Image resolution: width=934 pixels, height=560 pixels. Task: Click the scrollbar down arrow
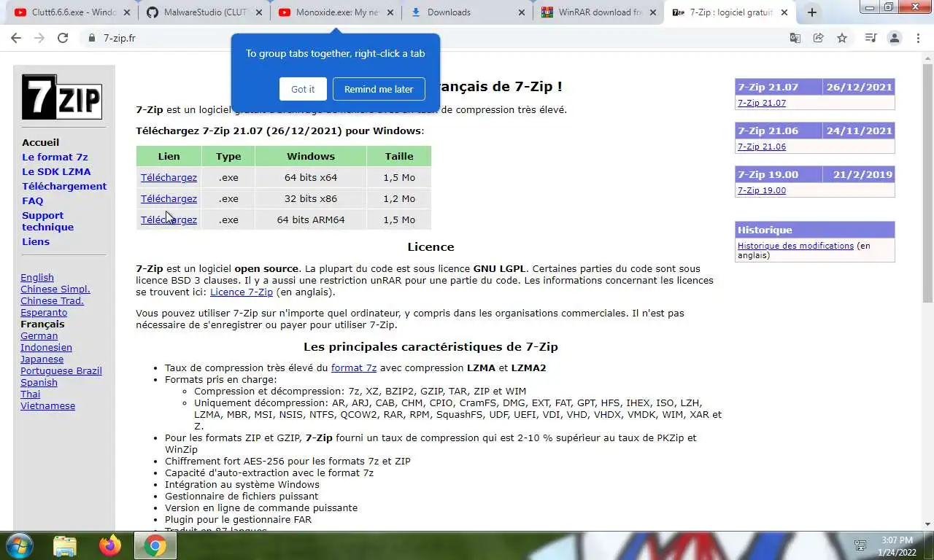[928, 524]
